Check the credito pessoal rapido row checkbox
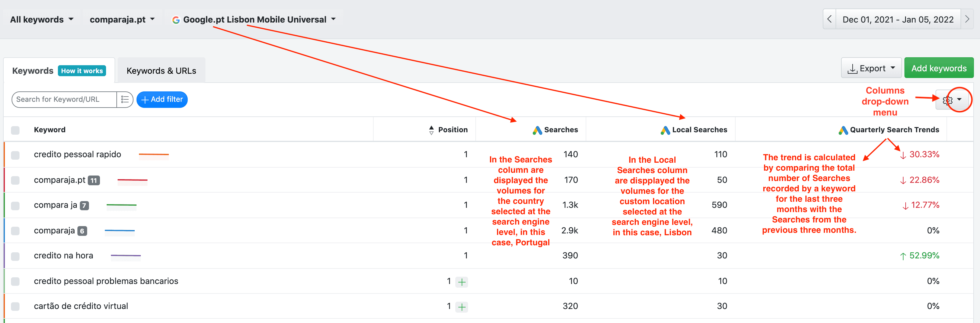 [x=15, y=155]
